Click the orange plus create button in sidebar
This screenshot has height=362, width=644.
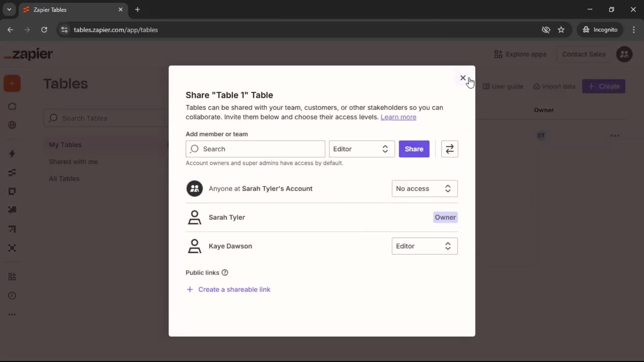click(12, 83)
